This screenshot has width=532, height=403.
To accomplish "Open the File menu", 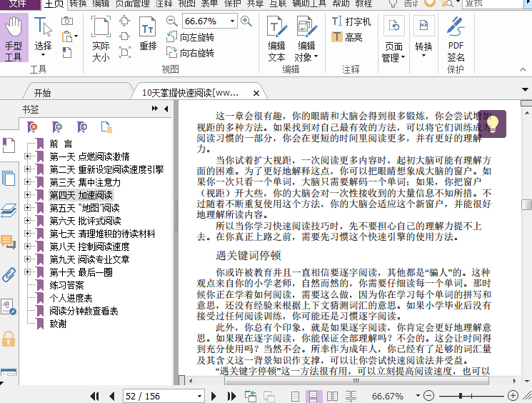I will pos(18,4).
